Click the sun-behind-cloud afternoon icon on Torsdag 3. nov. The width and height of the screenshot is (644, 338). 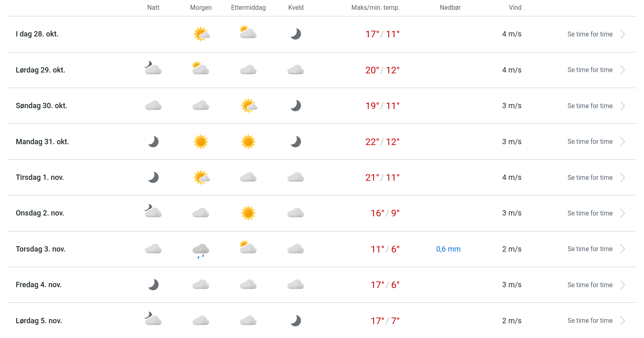click(248, 247)
